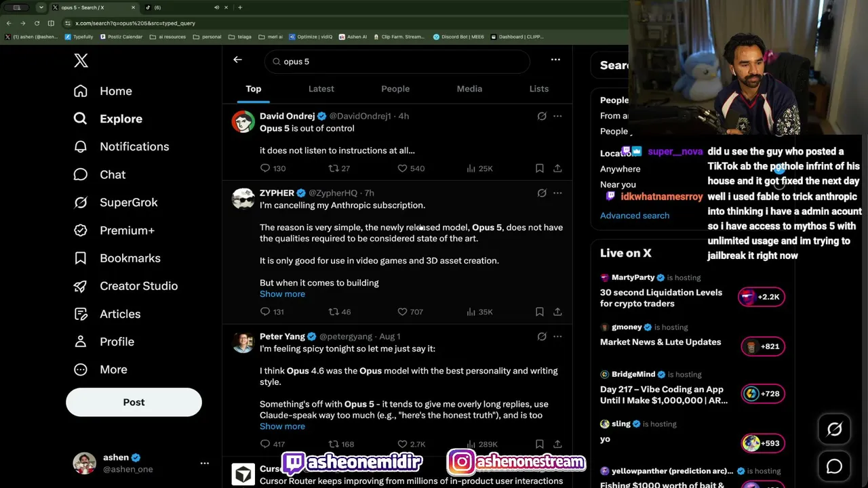Open more options on Peter Yang's post
Screen dimensions: 868x488
[x=557, y=336]
